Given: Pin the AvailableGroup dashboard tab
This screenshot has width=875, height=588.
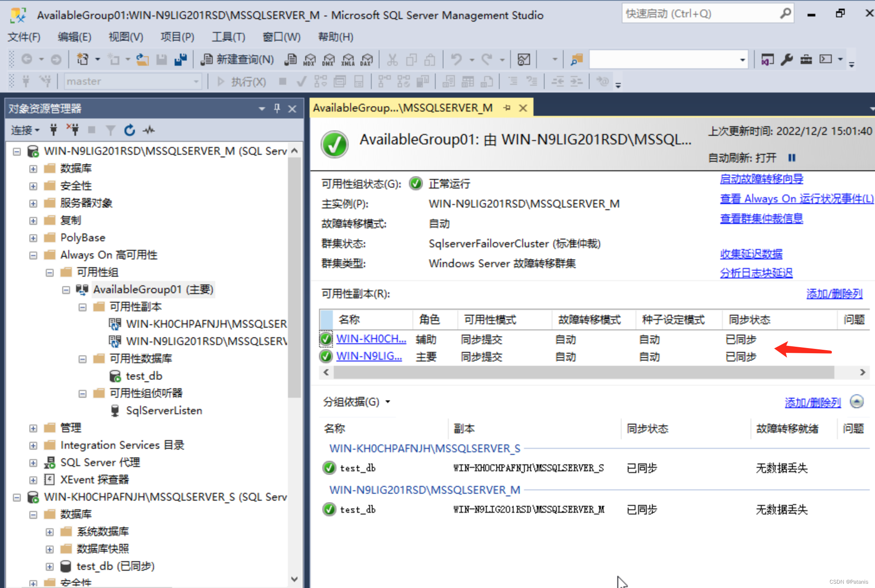Looking at the screenshot, I should [507, 108].
